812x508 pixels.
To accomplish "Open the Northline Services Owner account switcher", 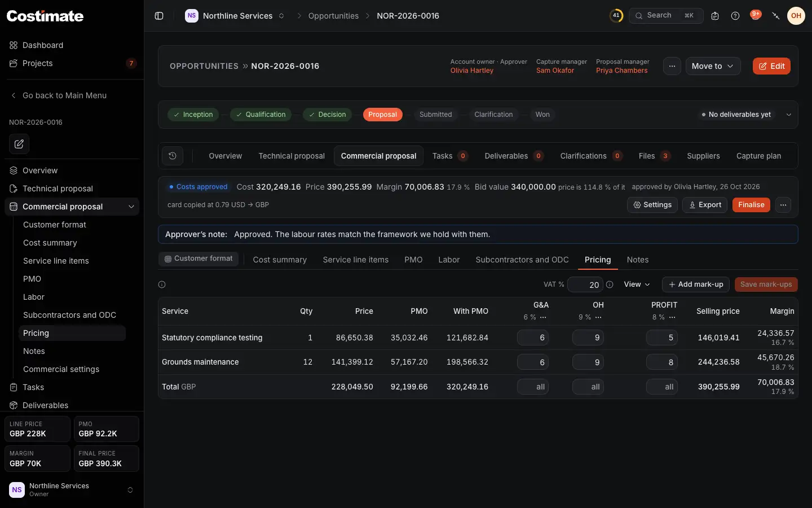I will (72, 490).
